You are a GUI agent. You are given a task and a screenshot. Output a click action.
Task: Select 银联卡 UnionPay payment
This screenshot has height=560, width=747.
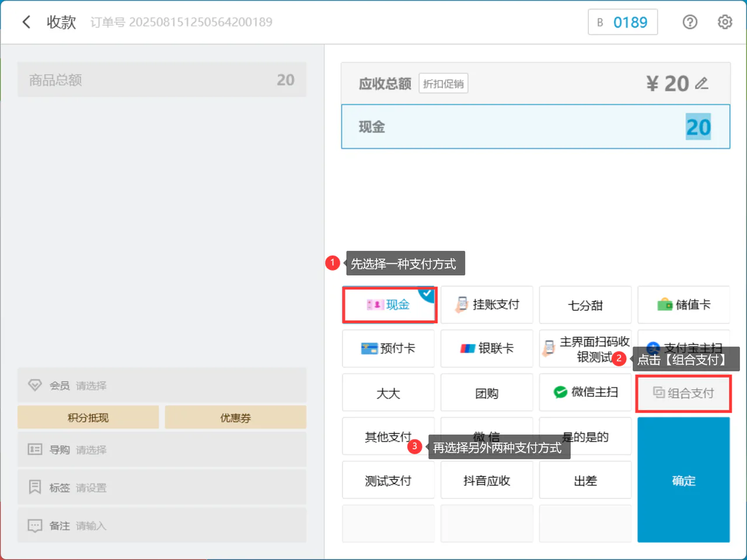487,348
